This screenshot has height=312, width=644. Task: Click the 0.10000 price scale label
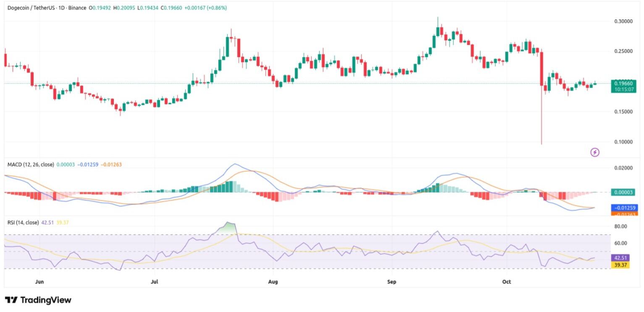pyautogui.click(x=623, y=142)
